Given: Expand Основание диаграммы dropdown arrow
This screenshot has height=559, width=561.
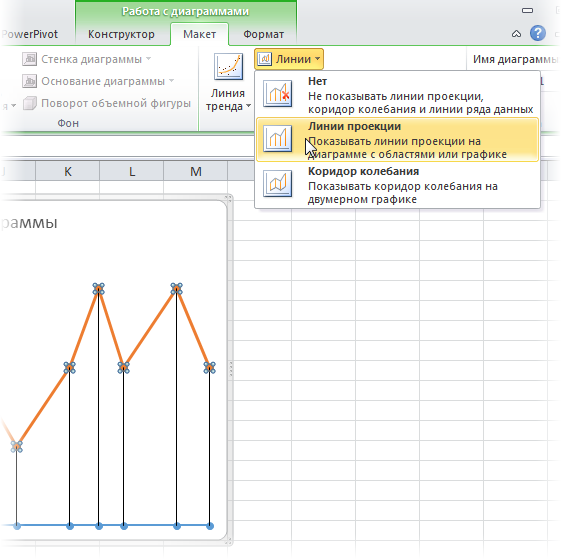Looking at the screenshot, I should (171, 81).
